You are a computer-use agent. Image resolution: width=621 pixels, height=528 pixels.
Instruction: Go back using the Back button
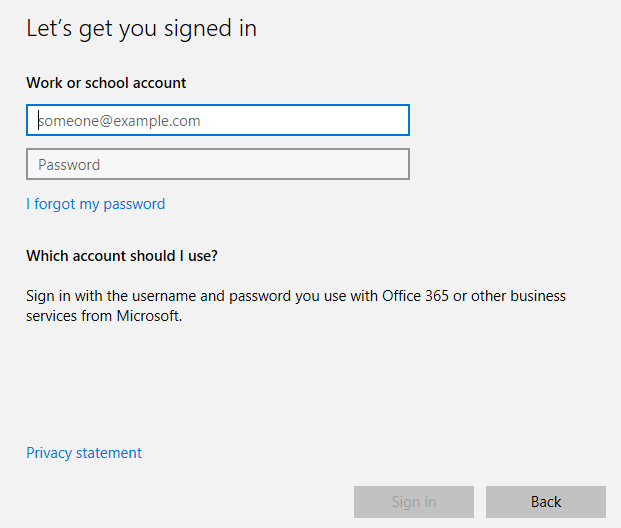point(546,502)
